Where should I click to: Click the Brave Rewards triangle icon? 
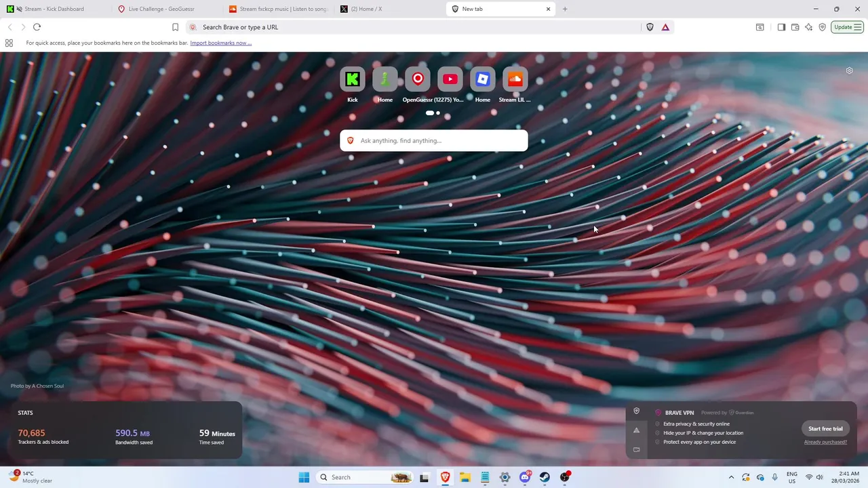click(665, 27)
